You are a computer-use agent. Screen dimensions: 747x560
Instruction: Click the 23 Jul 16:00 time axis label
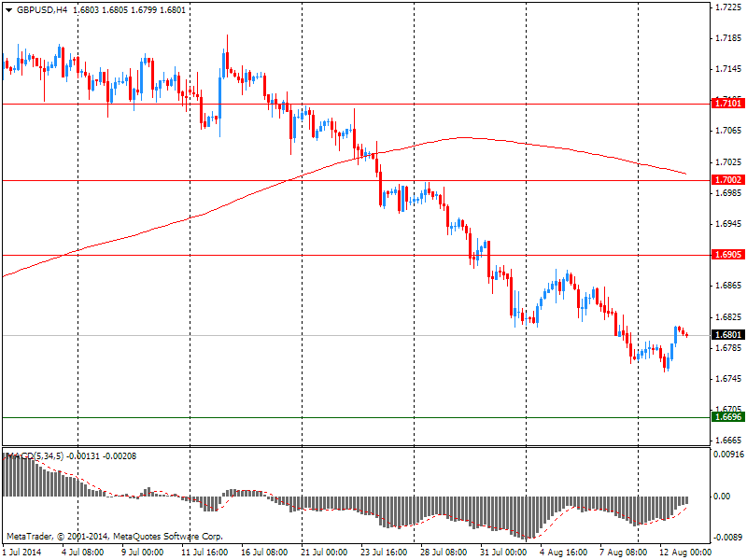[385, 553]
